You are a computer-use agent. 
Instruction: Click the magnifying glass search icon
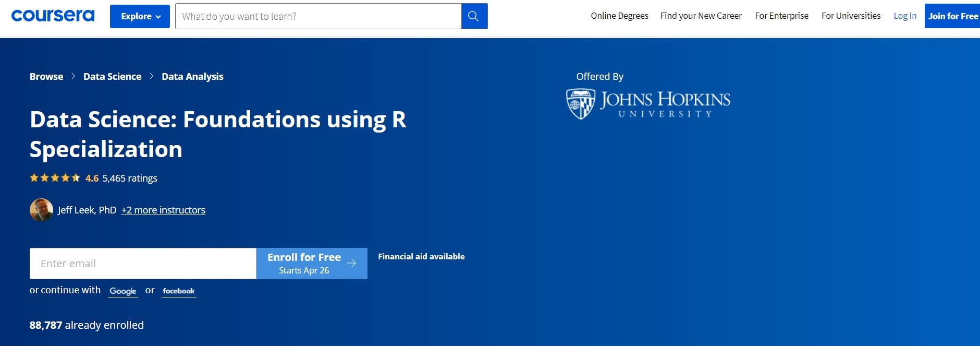(x=474, y=16)
